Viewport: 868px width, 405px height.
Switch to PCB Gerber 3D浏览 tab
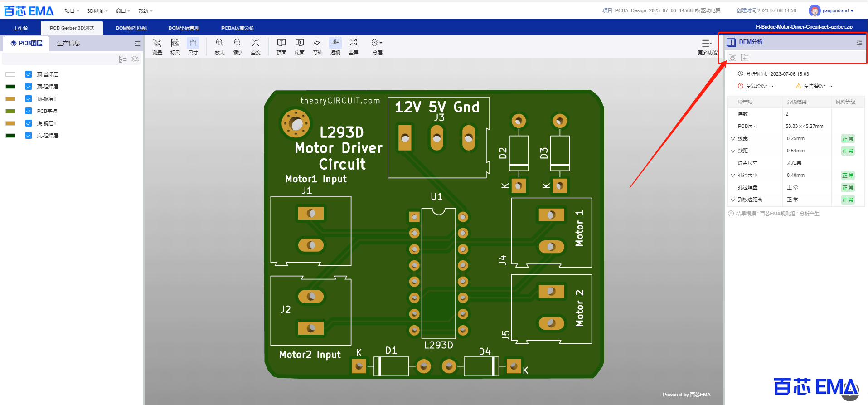(x=72, y=28)
